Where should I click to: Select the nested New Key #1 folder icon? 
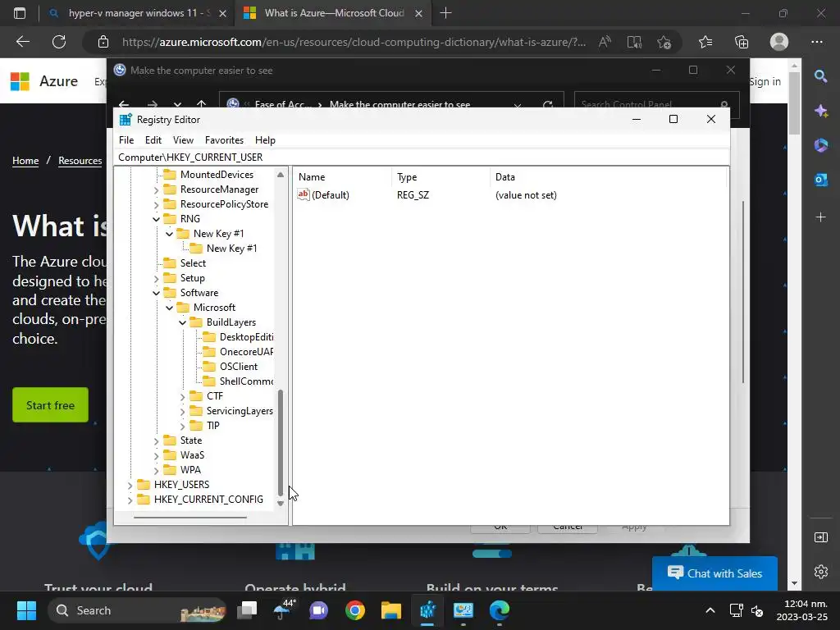196,249
